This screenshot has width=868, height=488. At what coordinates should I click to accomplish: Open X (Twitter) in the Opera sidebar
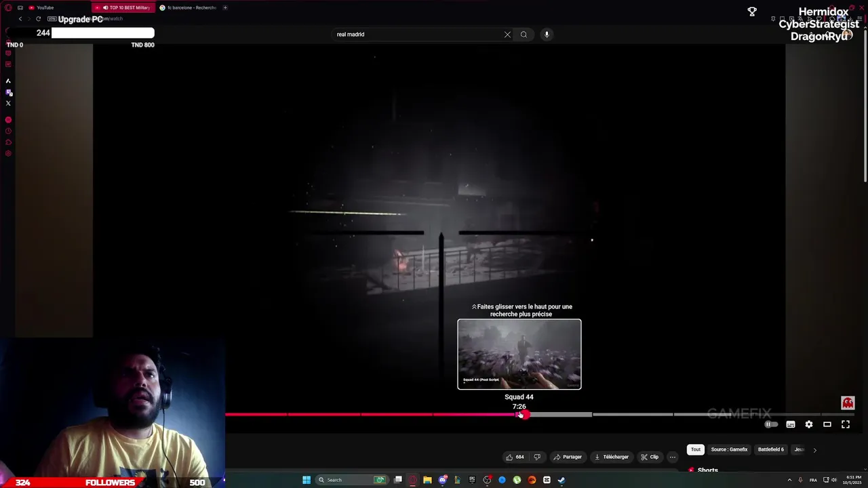coord(8,103)
